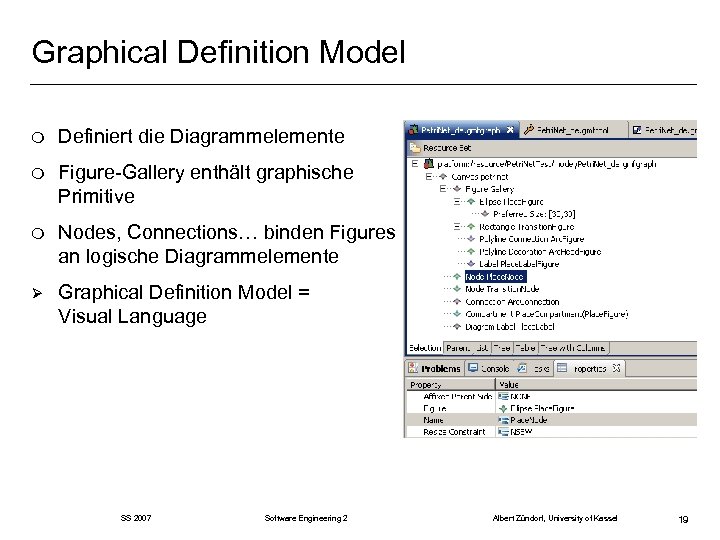Viewport: 720px width, 540px height.
Task: Collapse the Rectangle TransitionFigure tree node
Action: pos(457,226)
